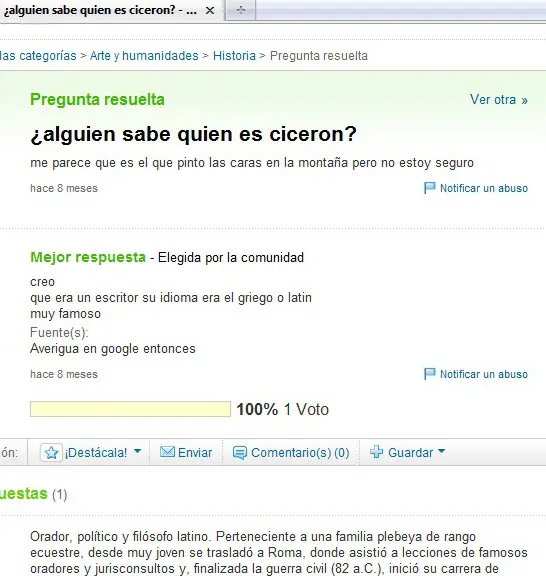
Task: Report the best answer via Notificar un abuso
Action: [x=484, y=374]
